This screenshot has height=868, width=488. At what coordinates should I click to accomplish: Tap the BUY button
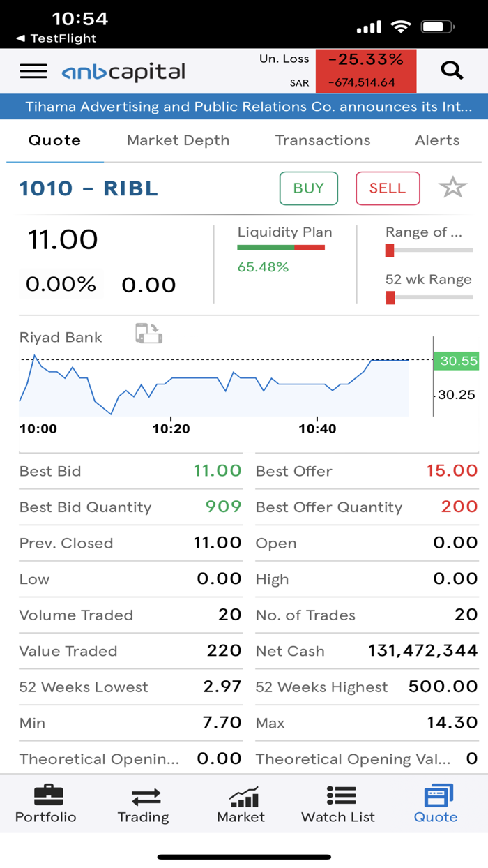(308, 188)
